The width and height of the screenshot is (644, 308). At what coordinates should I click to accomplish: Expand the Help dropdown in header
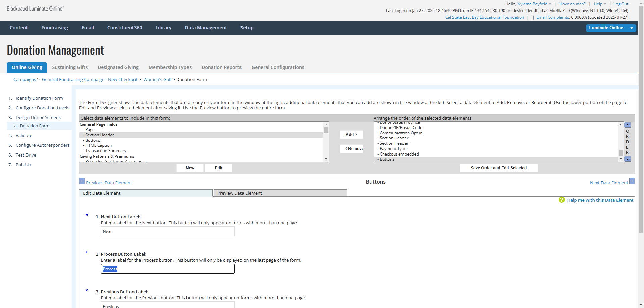600,4
